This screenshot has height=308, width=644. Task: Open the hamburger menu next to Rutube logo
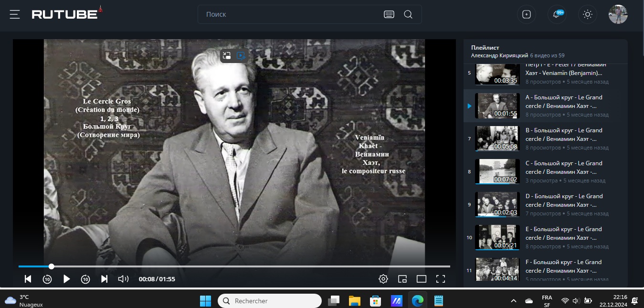pyautogui.click(x=15, y=14)
